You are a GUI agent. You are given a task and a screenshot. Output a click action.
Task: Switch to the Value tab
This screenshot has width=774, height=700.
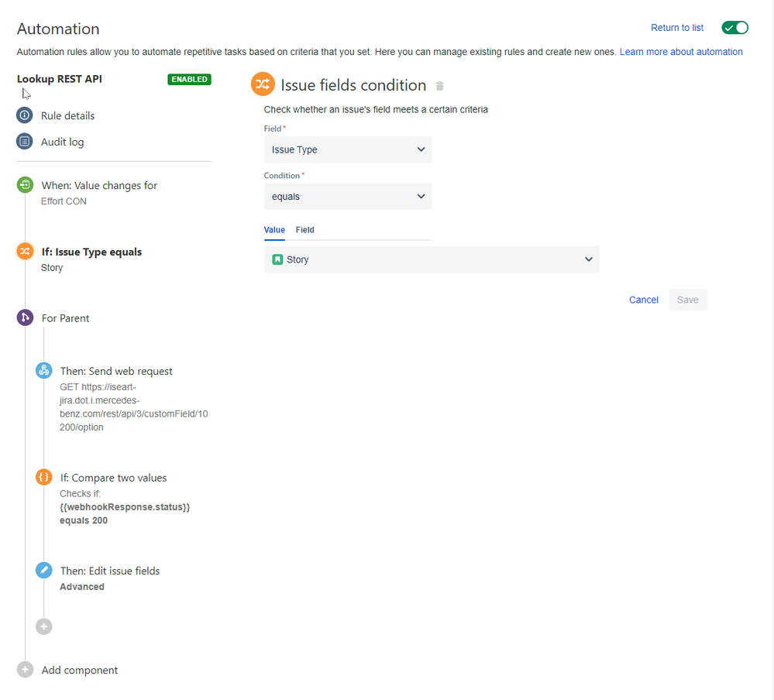(274, 230)
